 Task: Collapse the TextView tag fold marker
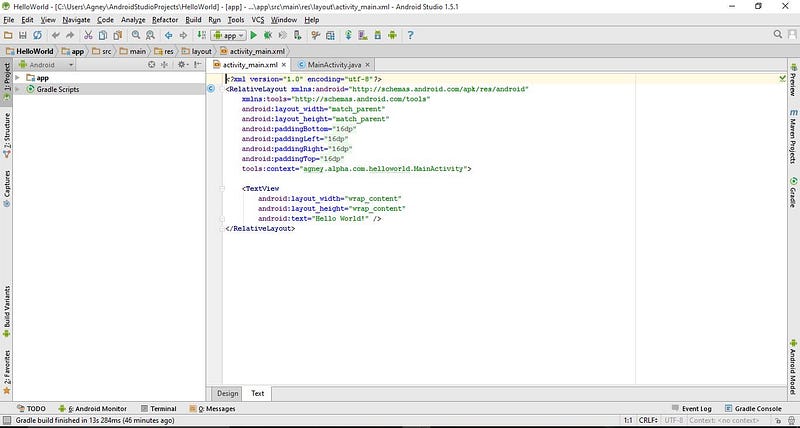pos(222,188)
